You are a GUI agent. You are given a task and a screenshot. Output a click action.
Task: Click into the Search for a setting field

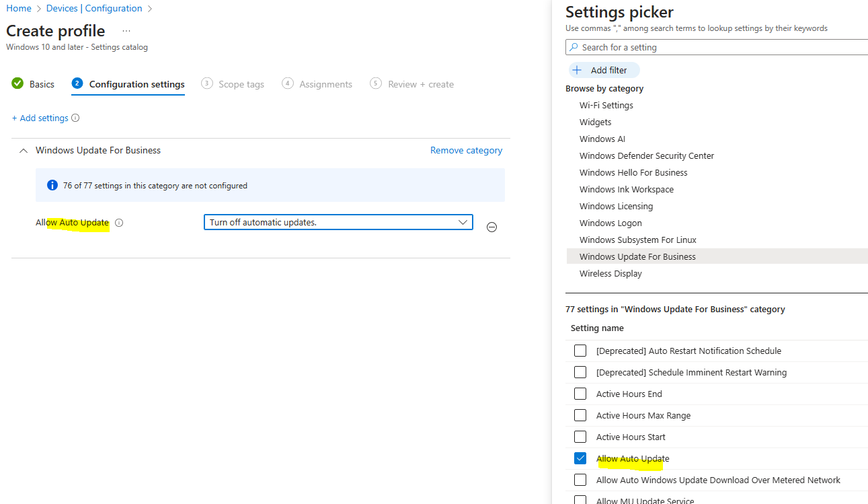(x=717, y=47)
